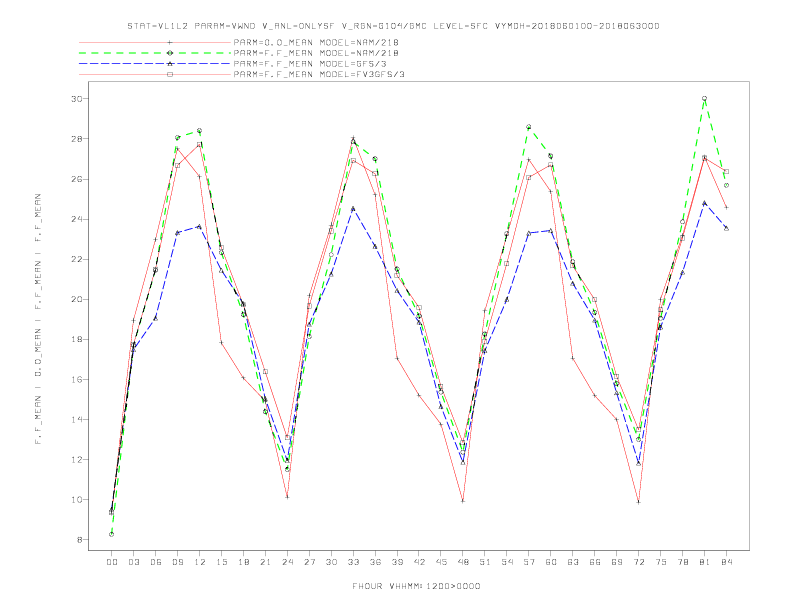Click x-axis tick label 48
The image size is (792, 612).
(463, 562)
